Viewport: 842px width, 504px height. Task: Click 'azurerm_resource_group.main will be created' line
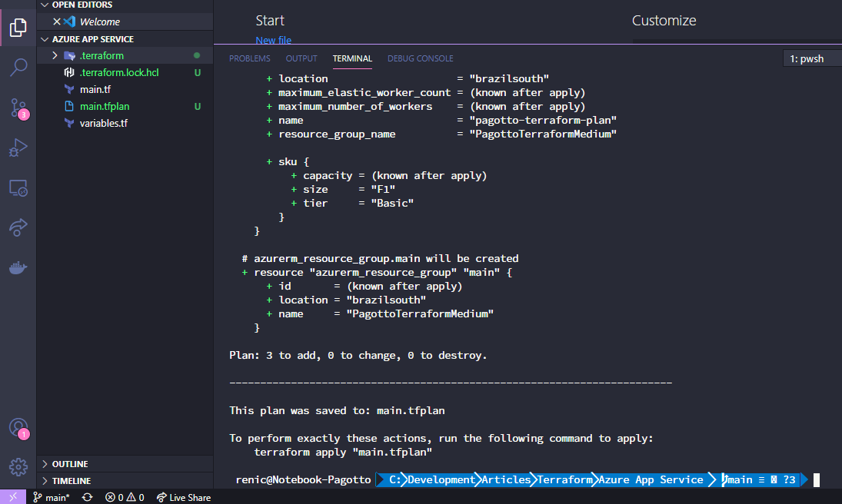pos(380,259)
